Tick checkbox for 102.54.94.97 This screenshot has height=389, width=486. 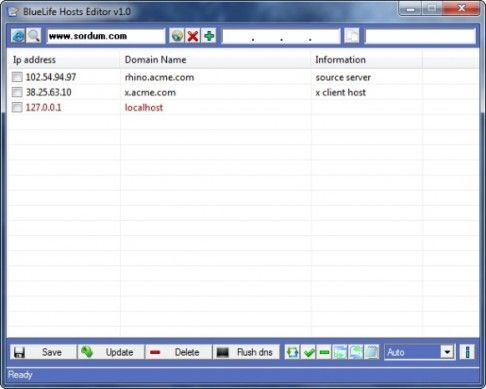click(17, 77)
